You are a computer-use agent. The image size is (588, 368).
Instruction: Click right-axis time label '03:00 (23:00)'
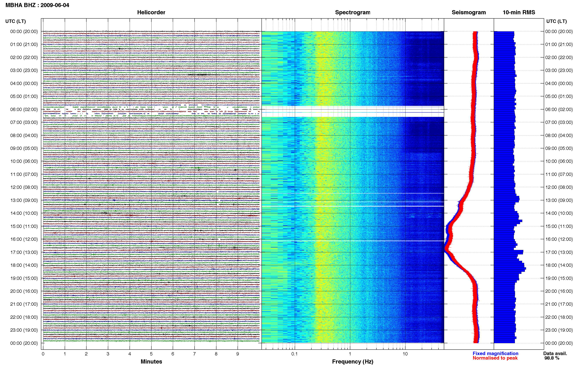coord(559,70)
